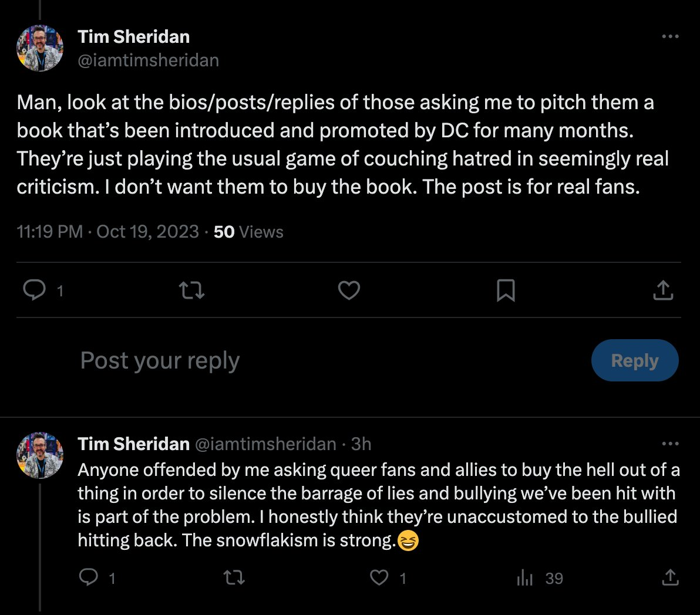Open more options menu on main post
The width and height of the screenshot is (700, 615).
(670, 36)
